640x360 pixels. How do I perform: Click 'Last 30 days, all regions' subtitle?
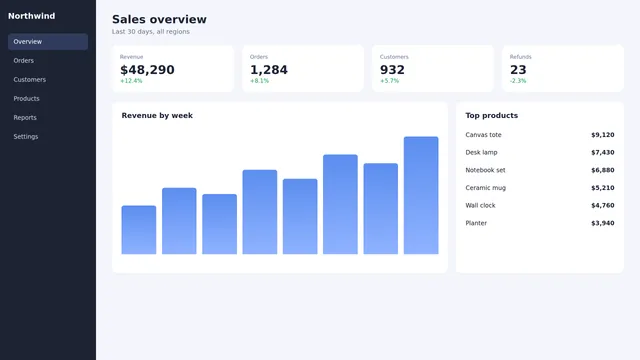pos(151,31)
